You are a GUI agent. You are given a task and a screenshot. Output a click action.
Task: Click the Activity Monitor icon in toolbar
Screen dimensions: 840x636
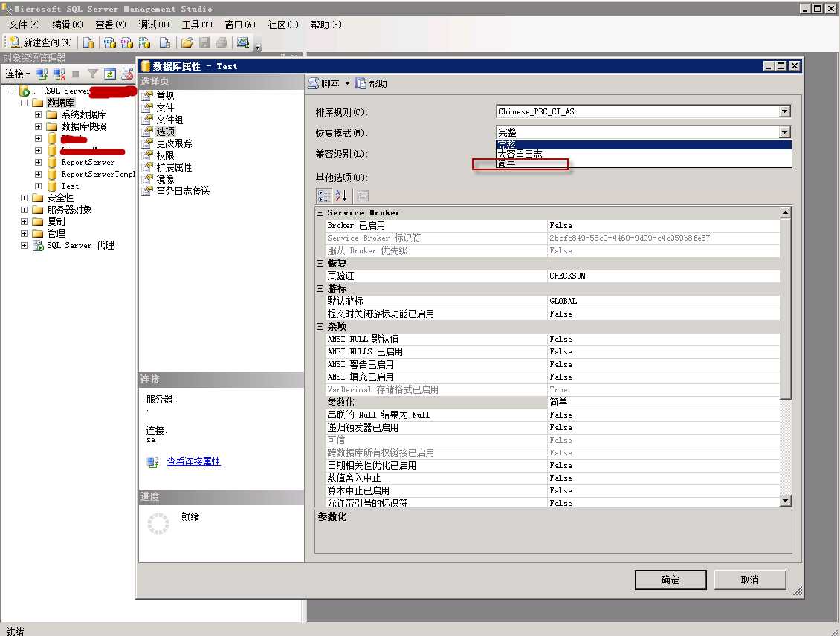(x=242, y=43)
